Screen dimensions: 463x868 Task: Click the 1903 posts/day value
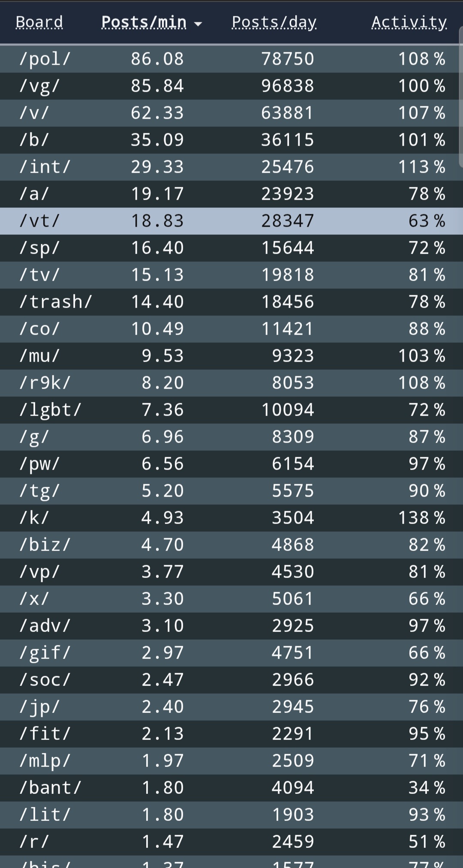(x=293, y=814)
